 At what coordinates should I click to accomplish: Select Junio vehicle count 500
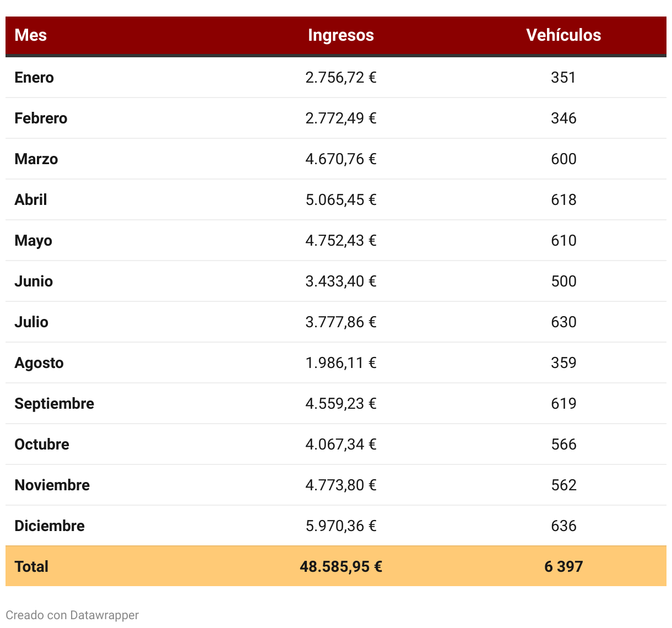point(563,281)
